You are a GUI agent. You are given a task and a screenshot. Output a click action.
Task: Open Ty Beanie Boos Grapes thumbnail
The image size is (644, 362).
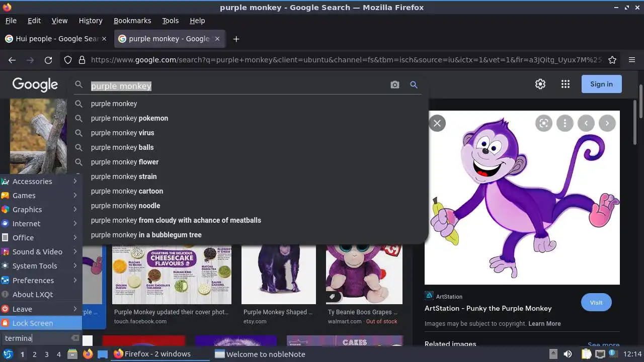(x=364, y=274)
